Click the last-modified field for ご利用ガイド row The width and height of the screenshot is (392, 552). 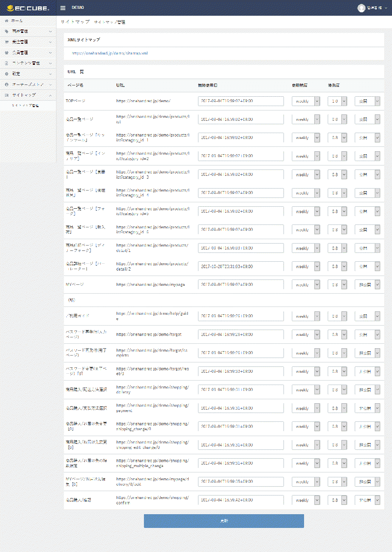(241, 316)
